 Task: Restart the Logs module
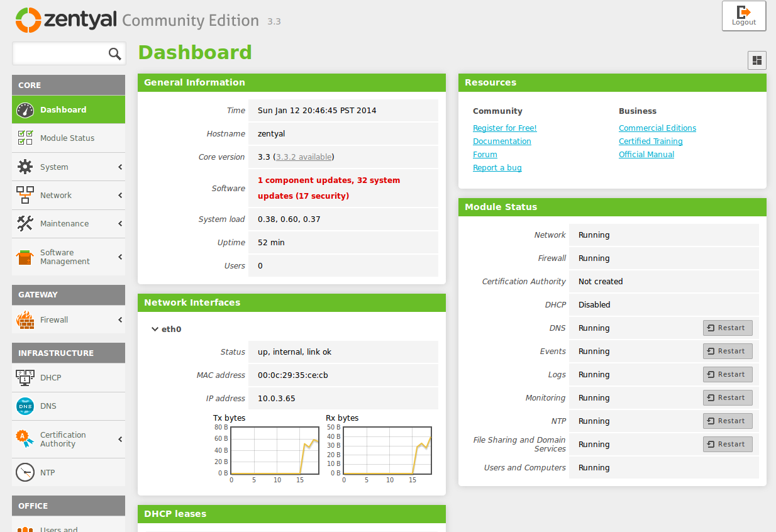[728, 374]
